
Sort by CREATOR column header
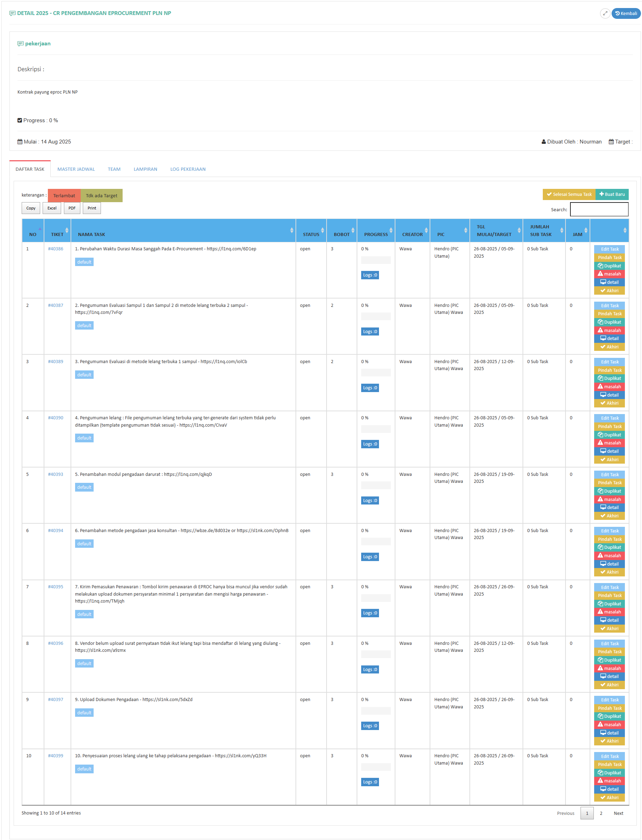(x=412, y=231)
